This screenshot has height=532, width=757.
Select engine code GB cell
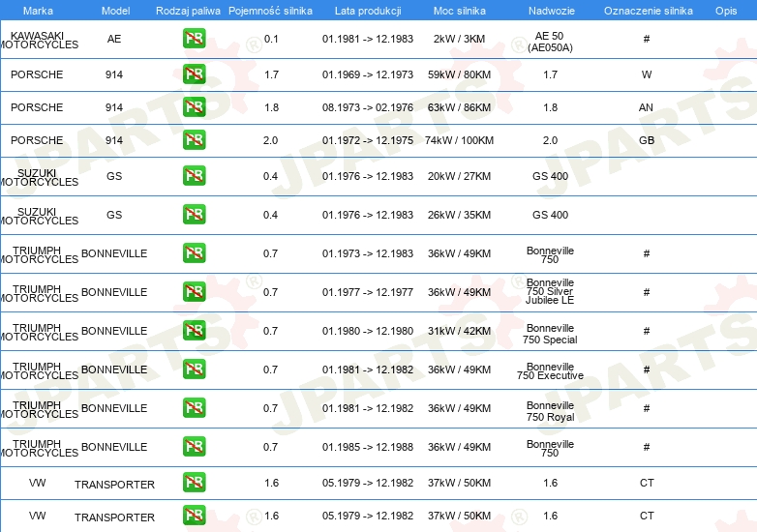[x=647, y=140]
